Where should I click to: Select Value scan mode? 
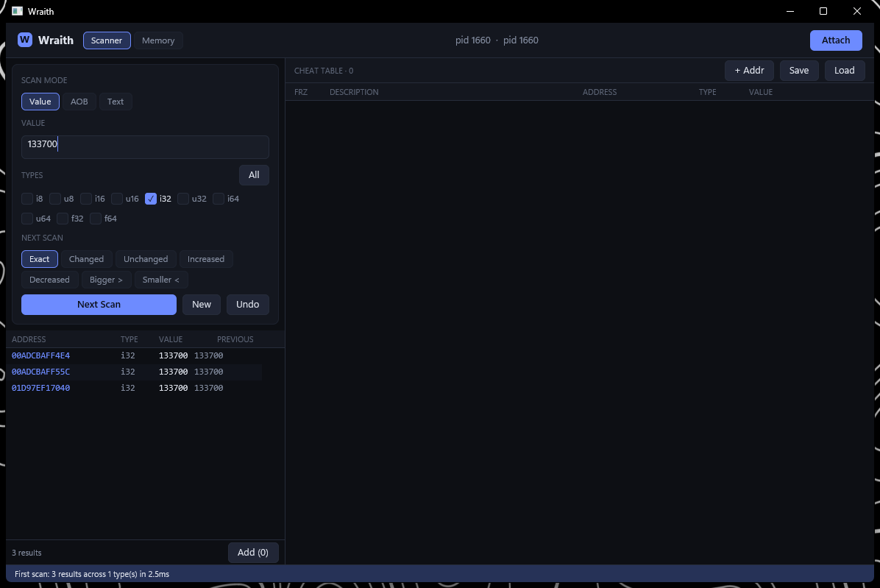40,102
